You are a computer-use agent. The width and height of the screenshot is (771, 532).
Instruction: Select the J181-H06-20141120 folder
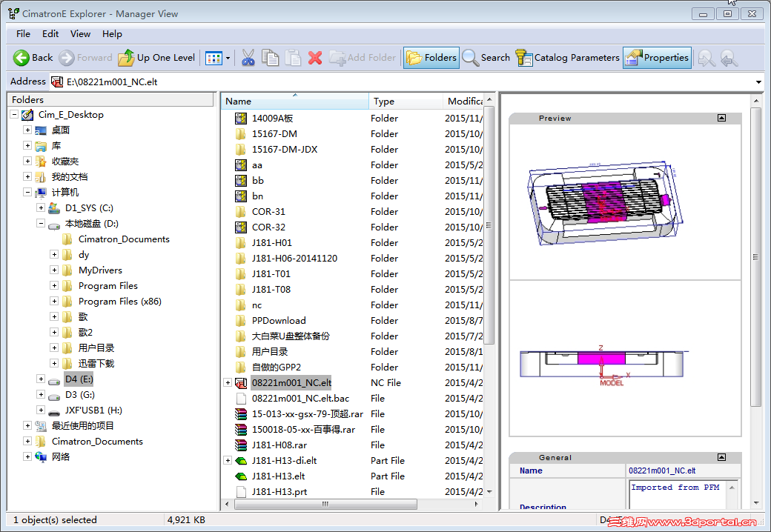click(x=294, y=259)
